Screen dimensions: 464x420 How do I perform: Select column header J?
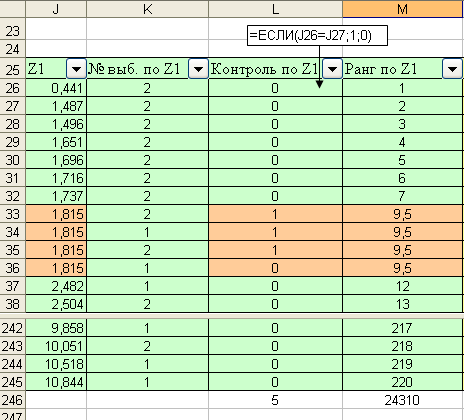[x=56, y=9]
